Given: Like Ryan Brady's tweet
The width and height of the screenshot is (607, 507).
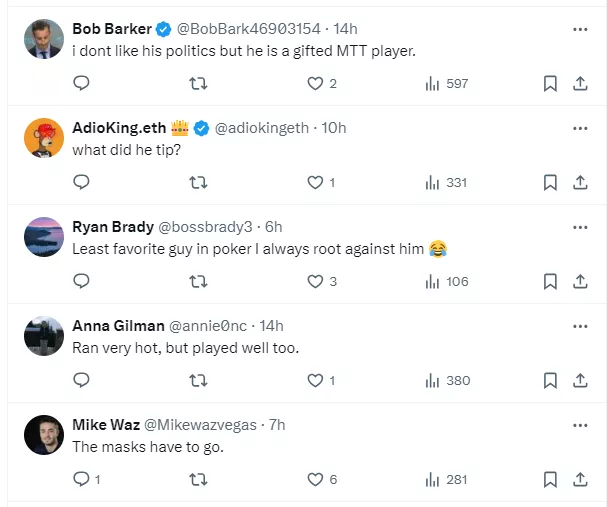Looking at the screenshot, I should (x=316, y=282).
